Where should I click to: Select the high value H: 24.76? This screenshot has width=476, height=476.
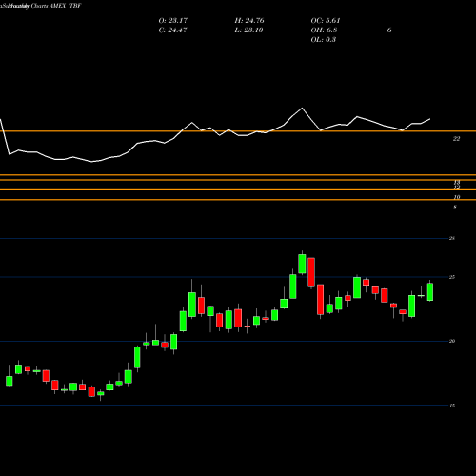pyautogui.click(x=249, y=21)
